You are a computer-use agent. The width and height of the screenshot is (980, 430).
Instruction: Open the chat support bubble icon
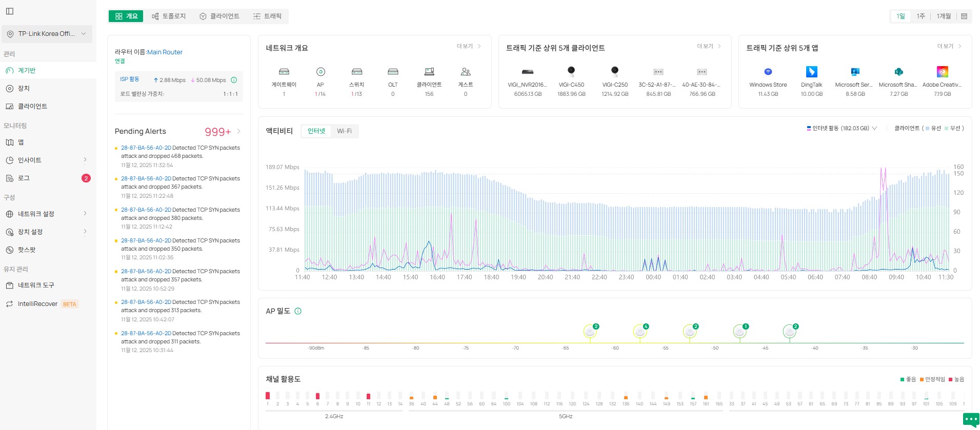coord(971,419)
